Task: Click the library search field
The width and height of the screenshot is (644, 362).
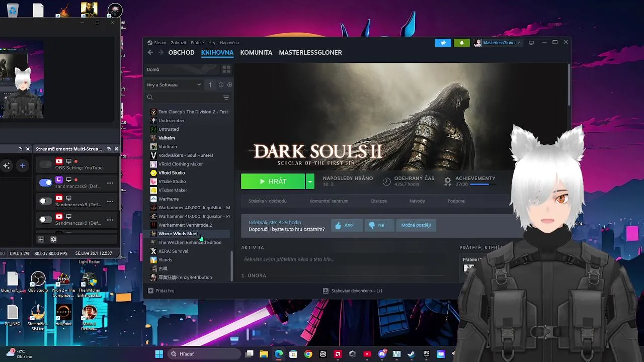Action: pyautogui.click(x=184, y=98)
